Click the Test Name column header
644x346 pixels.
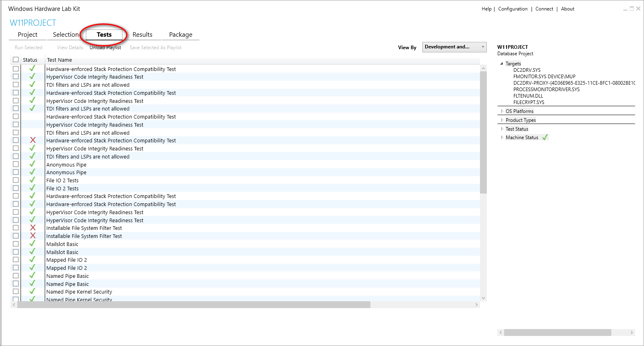point(59,60)
